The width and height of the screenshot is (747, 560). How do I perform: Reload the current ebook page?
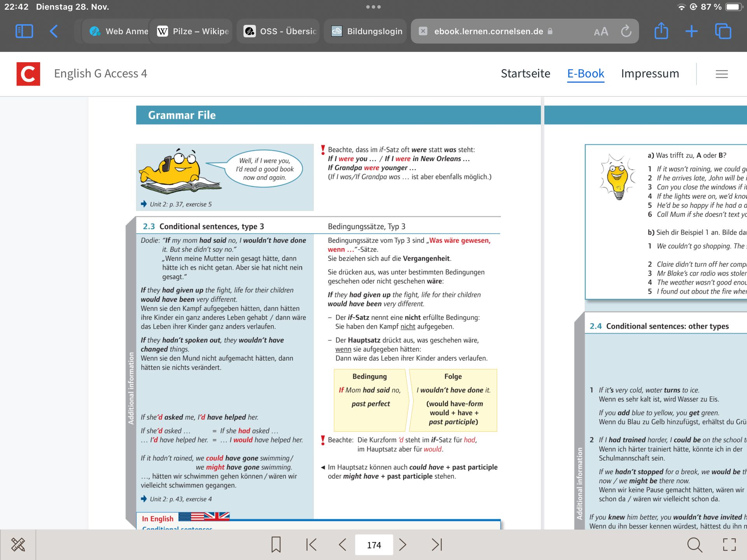(626, 31)
